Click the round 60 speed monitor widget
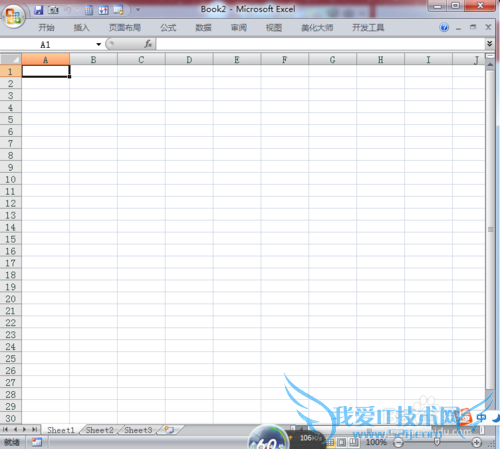Screen dimensions: 500x449 (268, 438)
